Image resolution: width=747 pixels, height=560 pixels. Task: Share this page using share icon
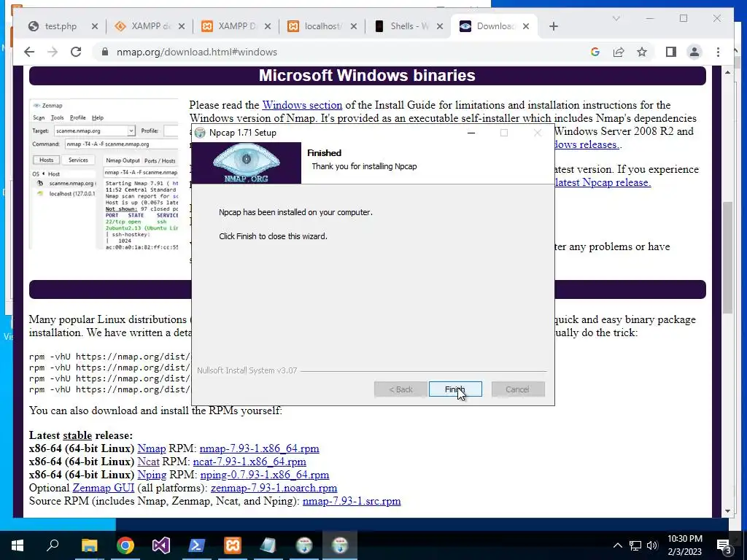pyautogui.click(x=619, y=52)
